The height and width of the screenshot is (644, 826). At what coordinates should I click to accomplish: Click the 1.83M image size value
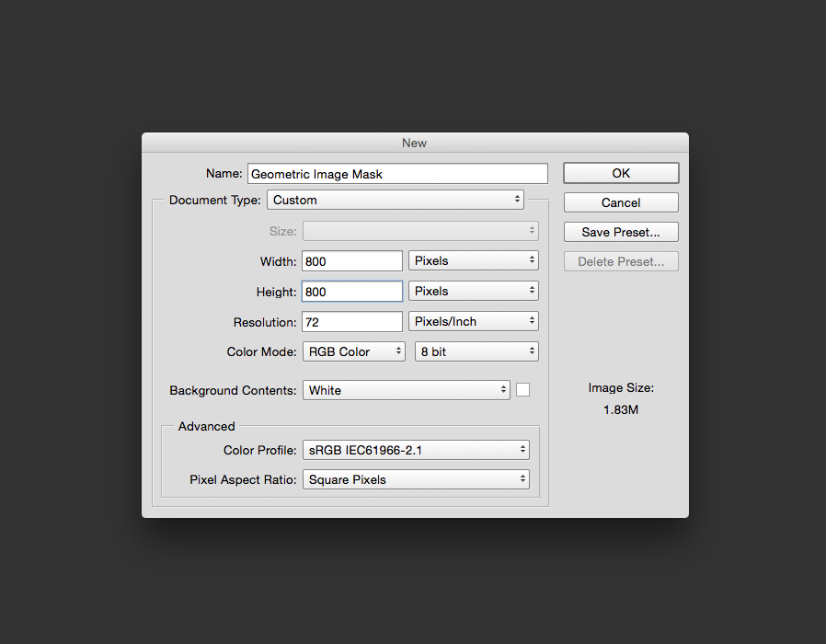pos(621,410)
